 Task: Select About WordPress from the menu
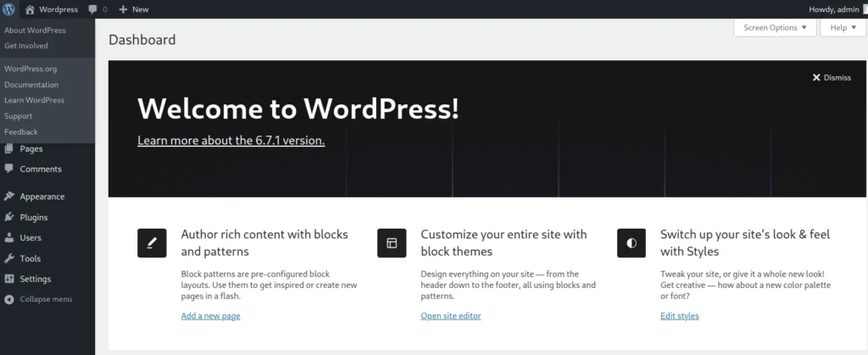35,31
